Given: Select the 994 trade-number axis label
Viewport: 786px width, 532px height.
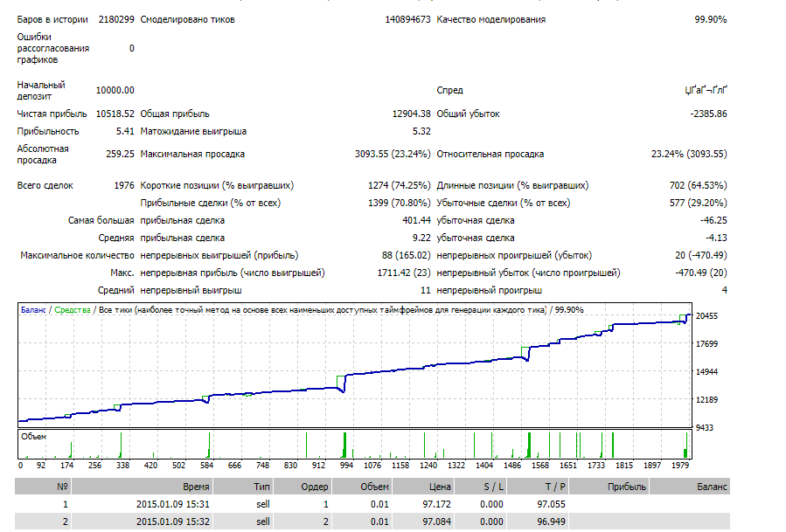Looking at the screenshot, I should [x=346, y=466].
